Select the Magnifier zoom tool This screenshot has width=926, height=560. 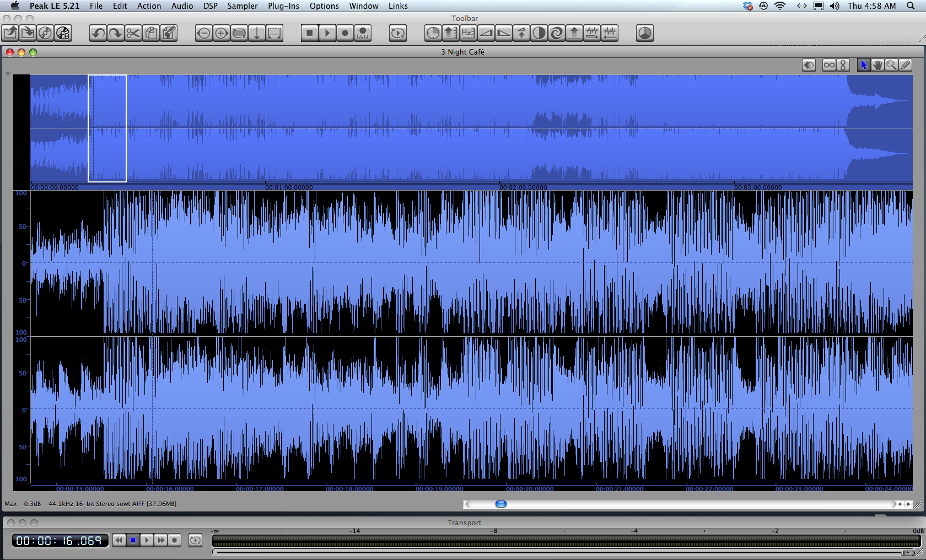click(891, 65)
